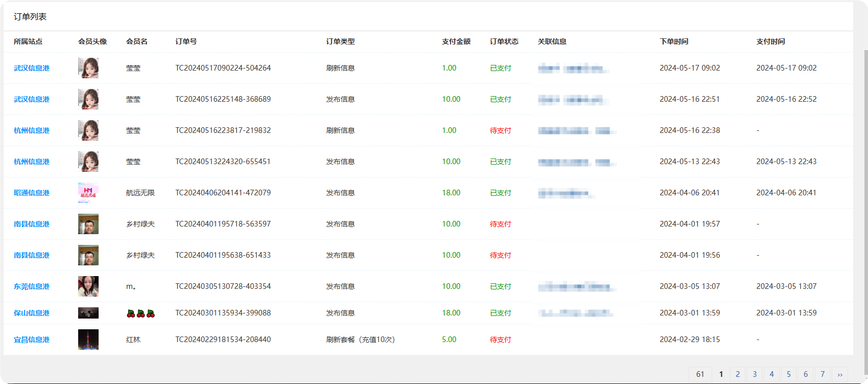Viewport: 868px width, 384px height.
Task: Click order number TC20240516225148-368689
Action: click(x=223, y=99)
